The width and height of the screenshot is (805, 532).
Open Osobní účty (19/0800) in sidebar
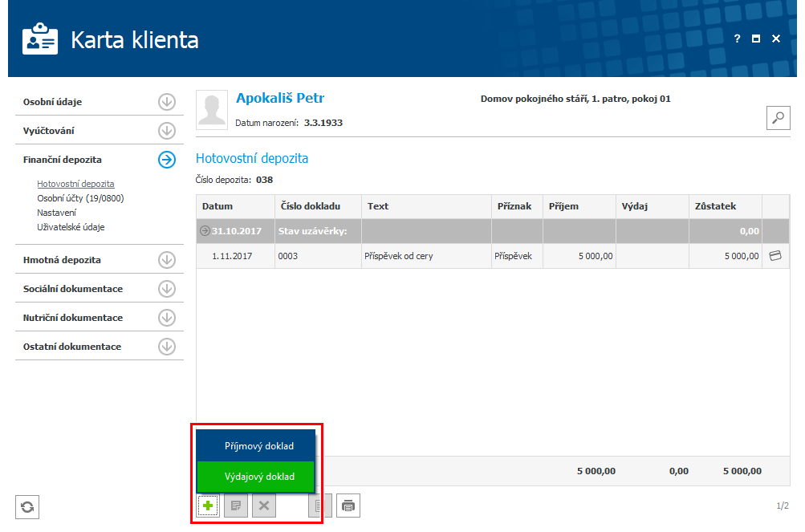(x=80, y=198)
